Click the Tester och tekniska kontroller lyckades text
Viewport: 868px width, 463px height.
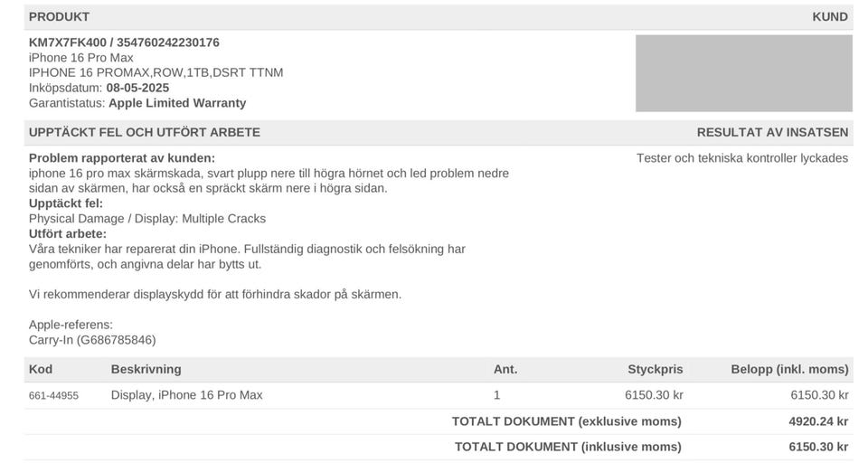point(741,158)
